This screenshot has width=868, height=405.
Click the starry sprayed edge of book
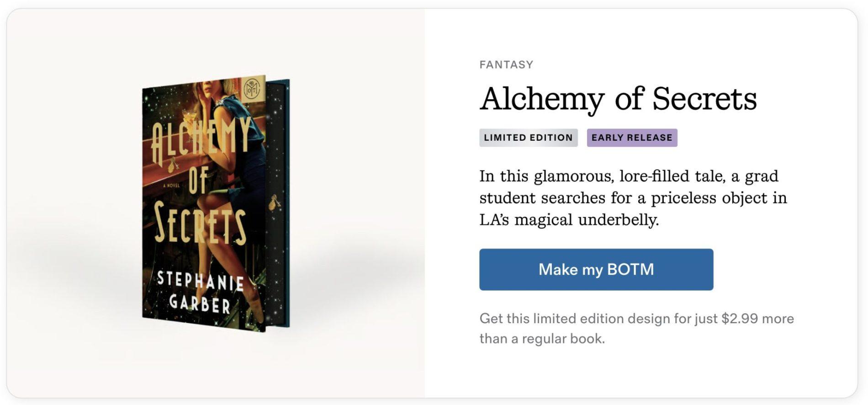(277, 137)
